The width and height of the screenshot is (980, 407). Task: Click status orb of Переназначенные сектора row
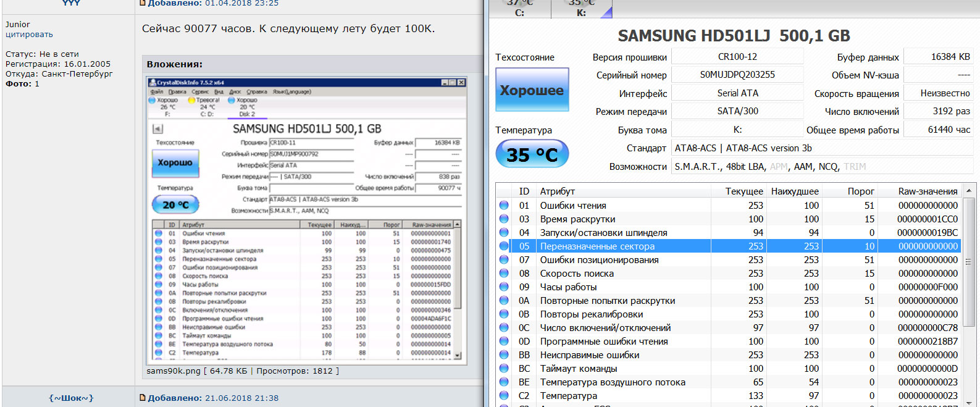coord(504,246)
